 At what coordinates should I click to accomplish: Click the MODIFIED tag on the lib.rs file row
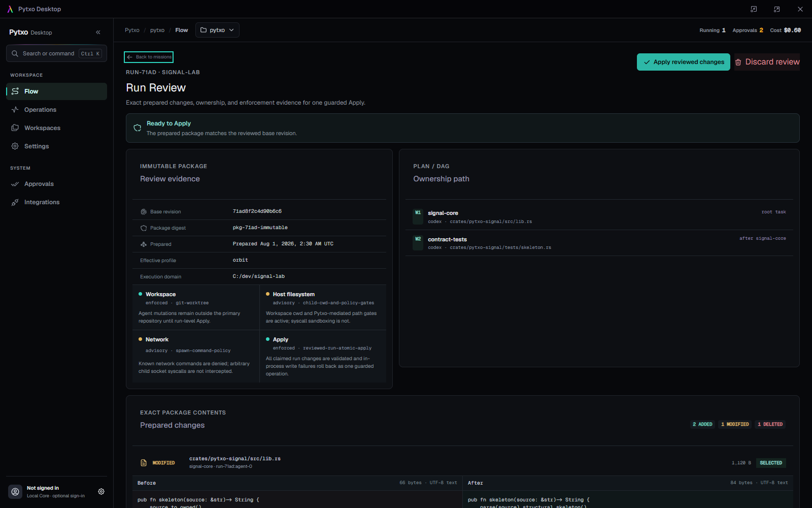[x=163, y=463]
